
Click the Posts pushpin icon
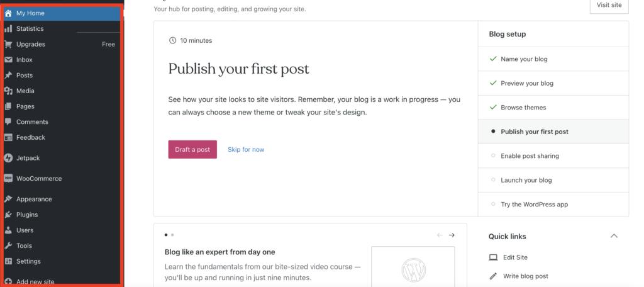[8, 76]
